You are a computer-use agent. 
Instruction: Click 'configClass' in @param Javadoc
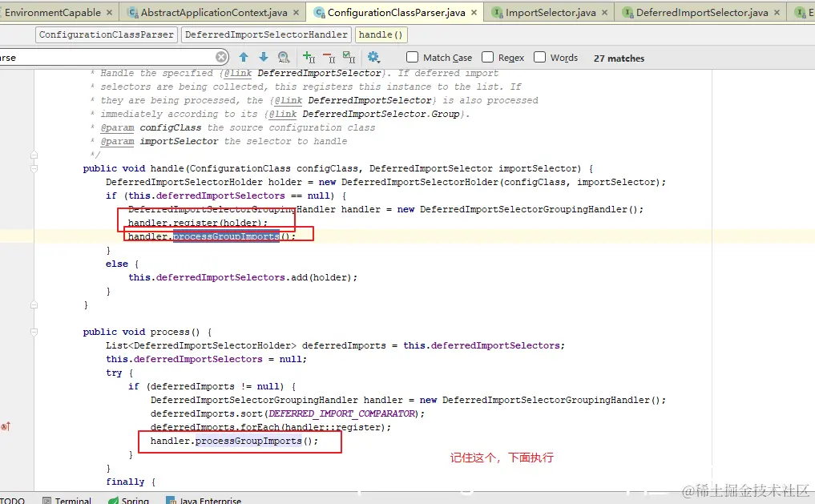point(171,128)
